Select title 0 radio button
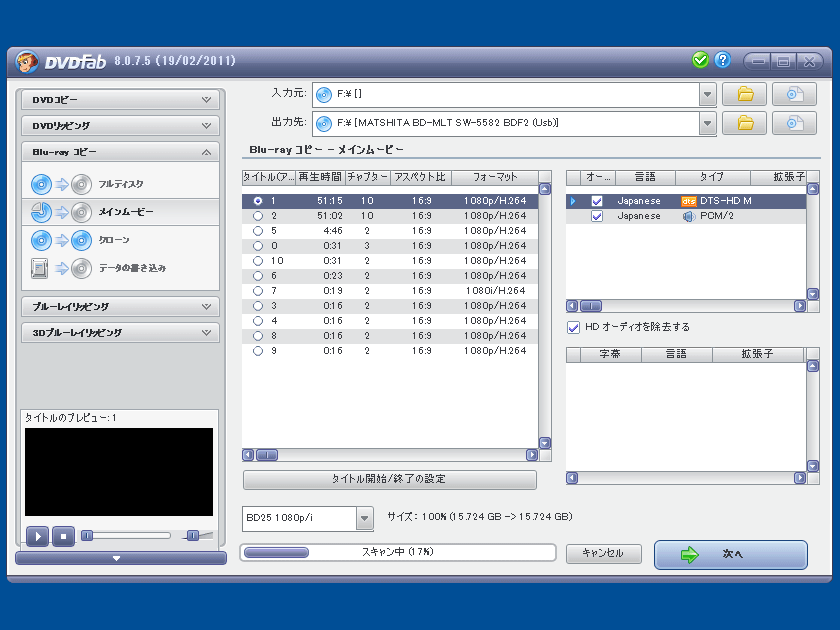This screenshot has height=630, width=840. click(x=258, y=246)
